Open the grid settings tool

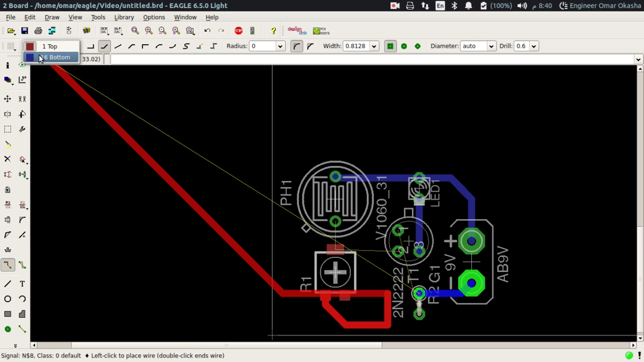(x=11, y=46)
